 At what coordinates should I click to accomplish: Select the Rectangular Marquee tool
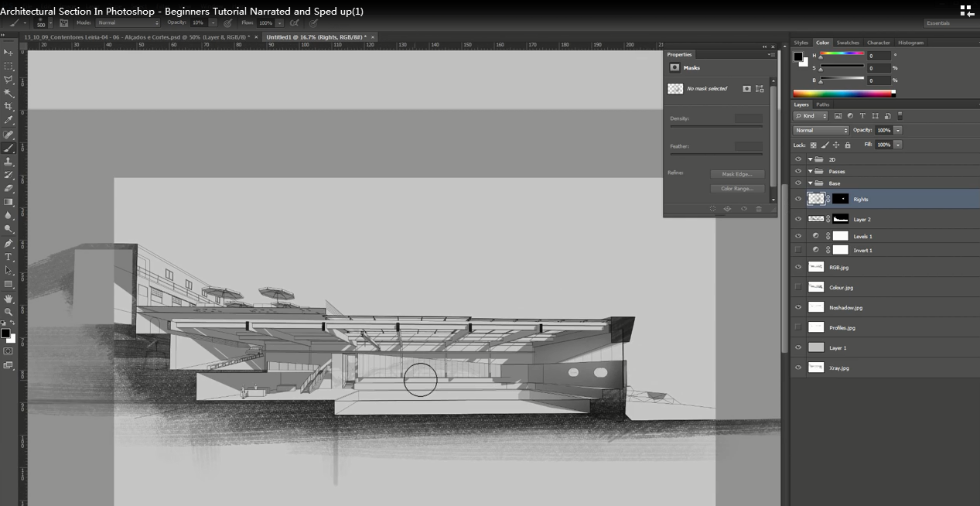pyautogui.click(x=9, y=66)
